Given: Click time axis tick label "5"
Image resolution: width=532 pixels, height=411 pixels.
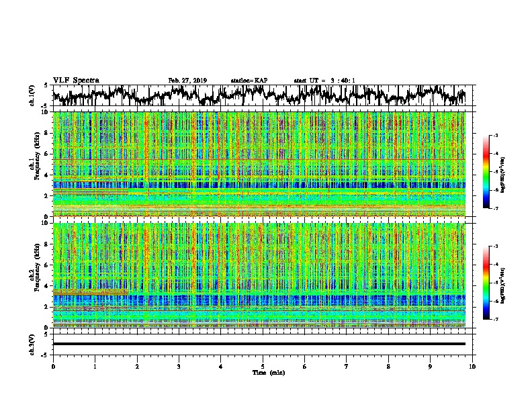Looking at the screenshot, I should click(x=263, y=367).
